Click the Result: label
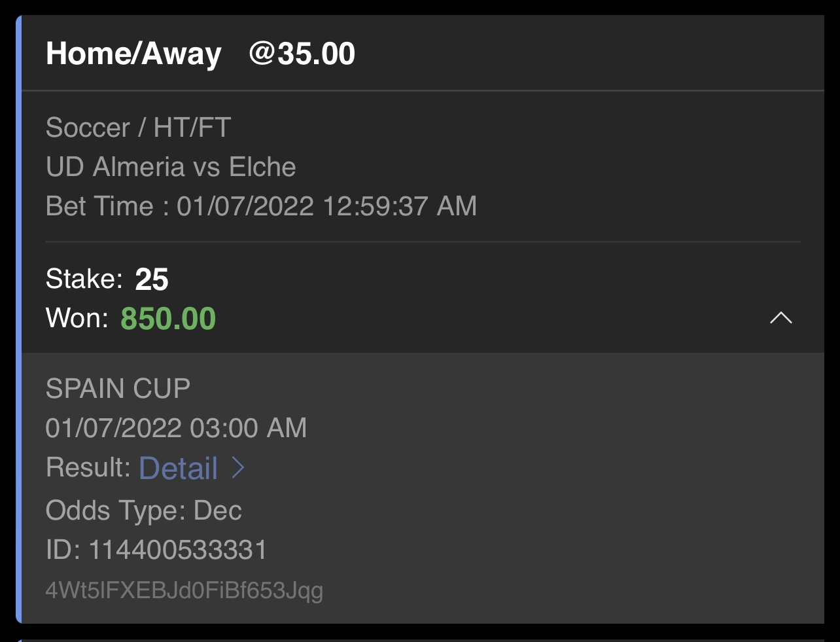Viewport: 840px width, 642px height. (x=88, y=467)
